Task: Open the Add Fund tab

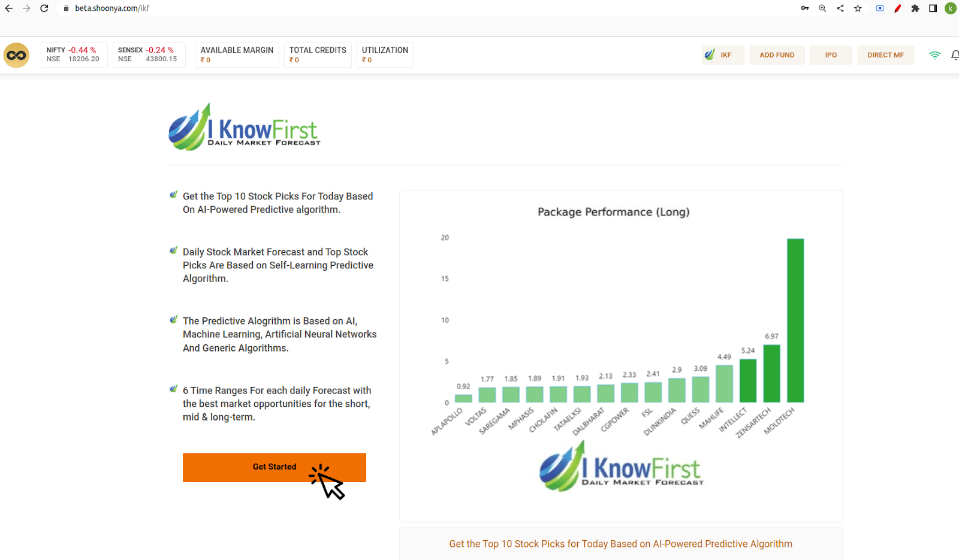Action: click(x=777, y=55)
